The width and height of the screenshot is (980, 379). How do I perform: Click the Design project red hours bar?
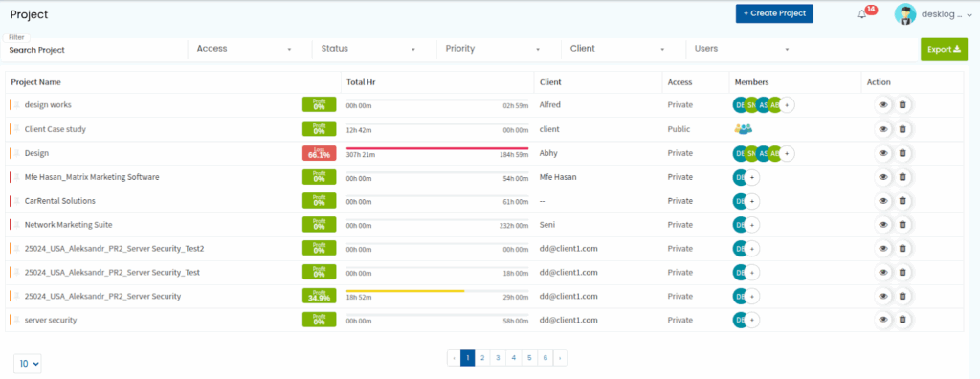coord(436,148)
